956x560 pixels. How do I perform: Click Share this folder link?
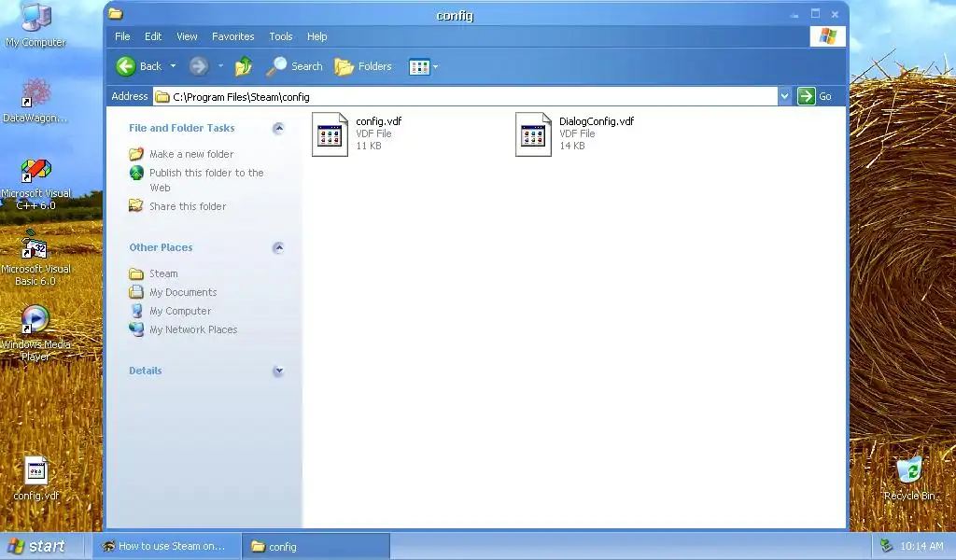[x=188, y=206]
